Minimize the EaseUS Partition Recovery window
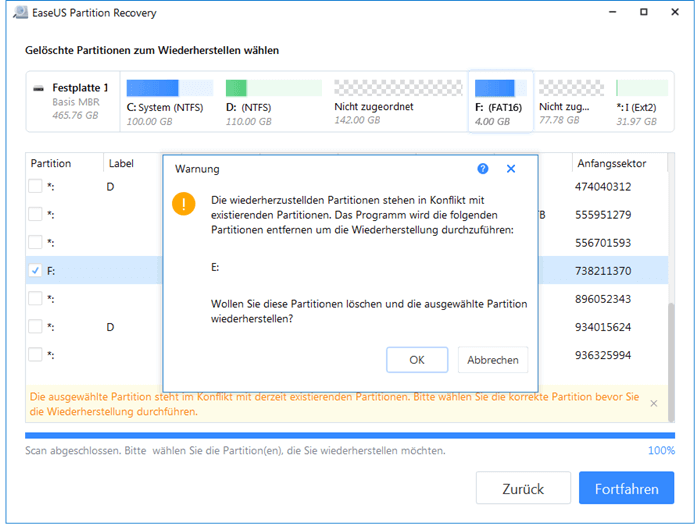The image size is (700, 529). pos(612,12)
